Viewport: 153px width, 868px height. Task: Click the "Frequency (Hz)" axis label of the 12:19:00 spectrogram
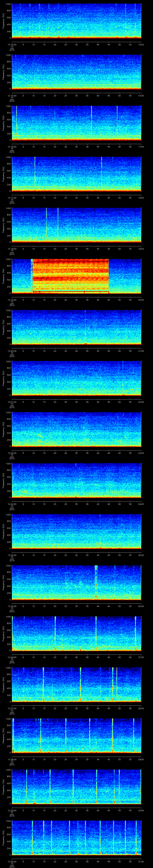coord(3,276)
